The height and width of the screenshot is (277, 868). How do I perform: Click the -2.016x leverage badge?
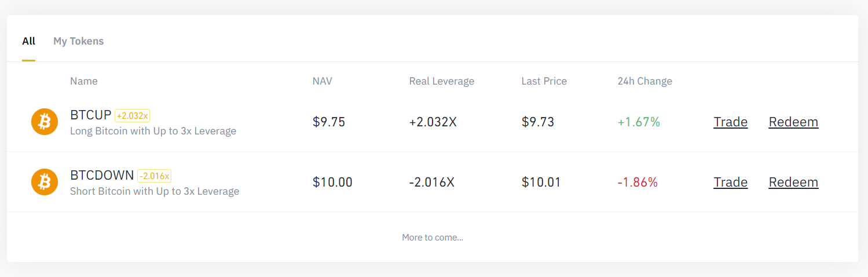click(x=155, y=176)
